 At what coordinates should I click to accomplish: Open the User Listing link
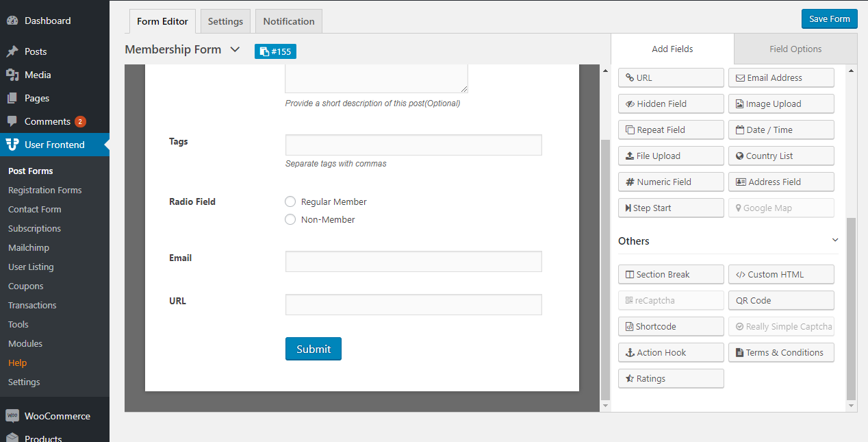(31, 267)
